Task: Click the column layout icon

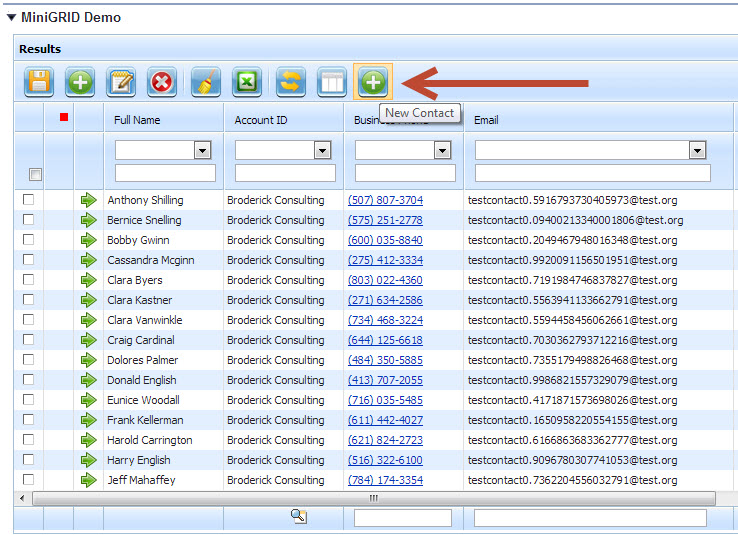Action: pyautogui.click(x=331, y=82)
